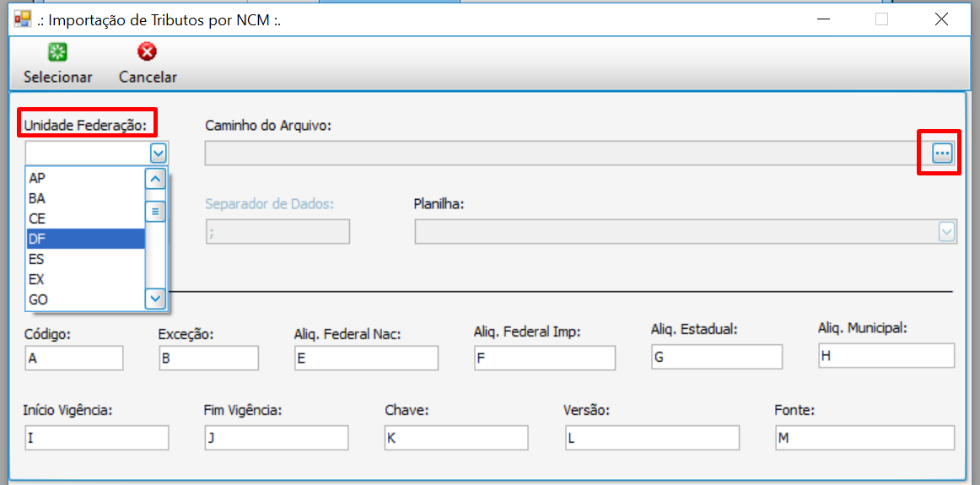Click the Planilha label
Image resolution: width=980 pixels, height=485 pixels.
[438, 204]
